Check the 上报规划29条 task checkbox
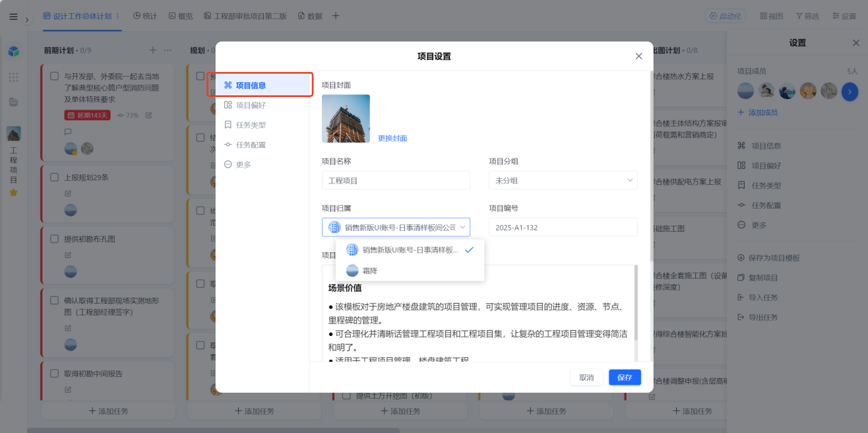868x433 pixels. (55, 178)
